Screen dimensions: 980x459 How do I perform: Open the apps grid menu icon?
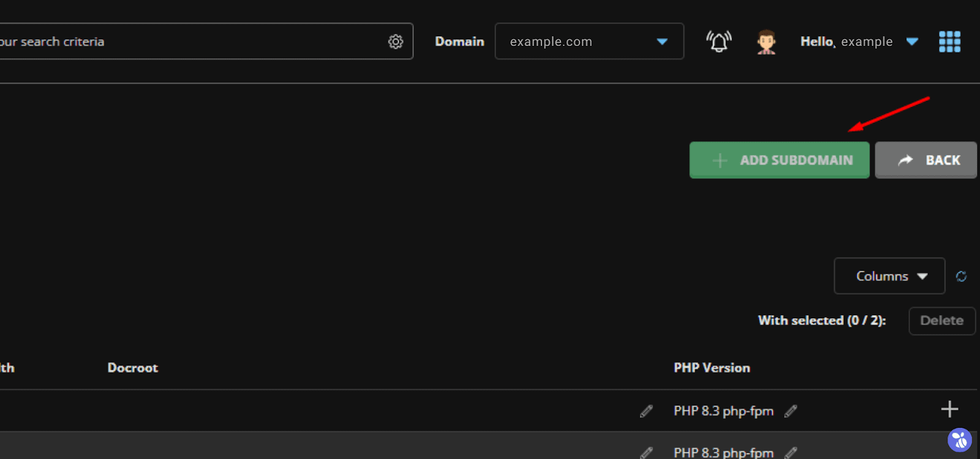tap(949, 42)
